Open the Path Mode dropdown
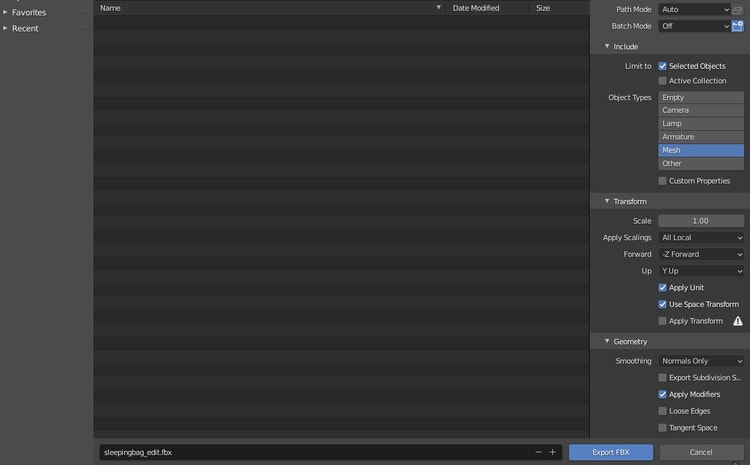The width and height of the screenshot is (750, 465). point(695,10)
